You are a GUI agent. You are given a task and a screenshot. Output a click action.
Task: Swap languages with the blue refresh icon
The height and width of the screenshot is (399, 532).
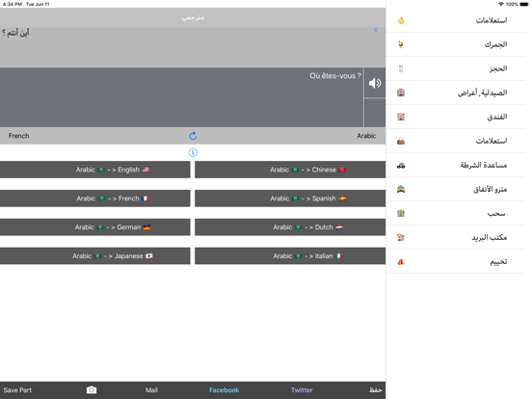193,136
